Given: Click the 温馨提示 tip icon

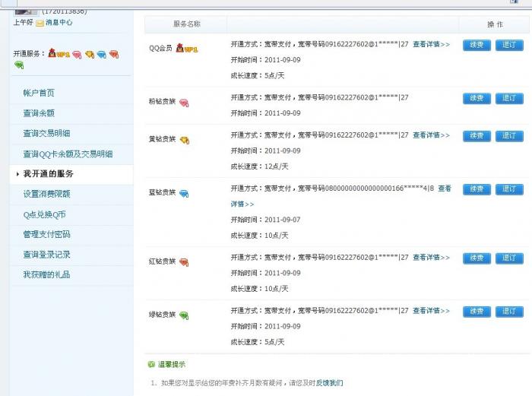Looking at the screenshot, I should coord(151,364).
